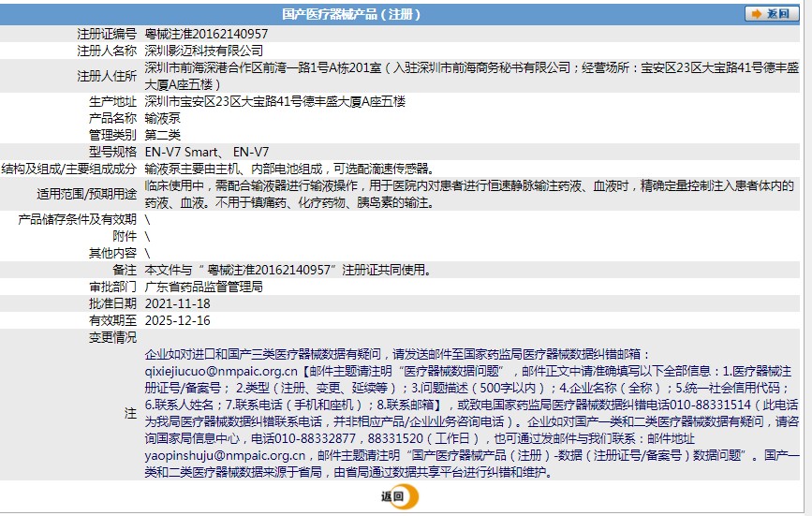Click the top-right 返回 back button
The image size is (812, 516).
click(x=771, y=14)
